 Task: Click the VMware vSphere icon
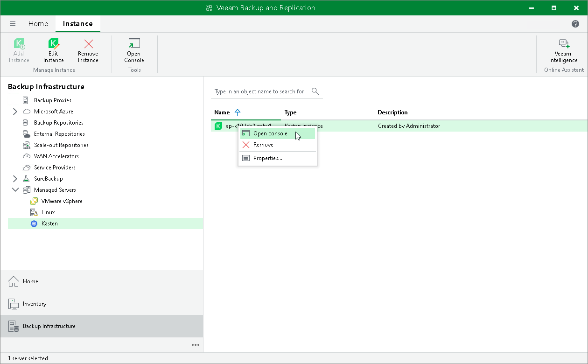point(34,201)
